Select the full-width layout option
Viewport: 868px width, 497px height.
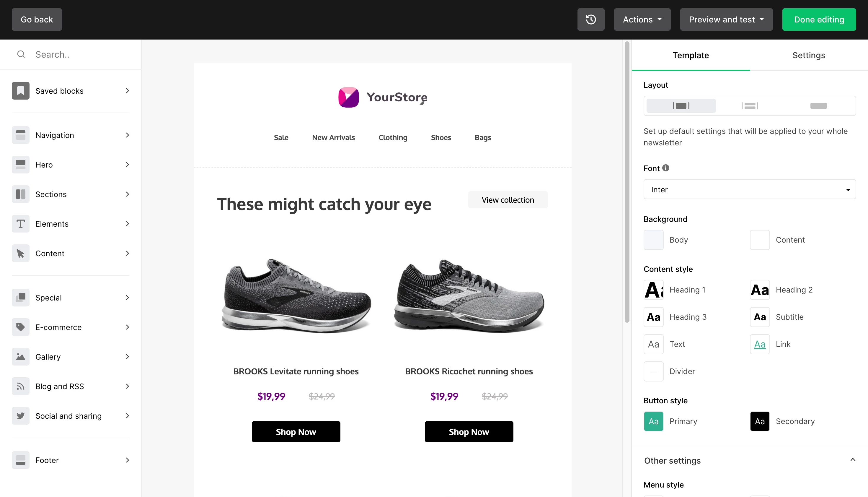(818, 106)
